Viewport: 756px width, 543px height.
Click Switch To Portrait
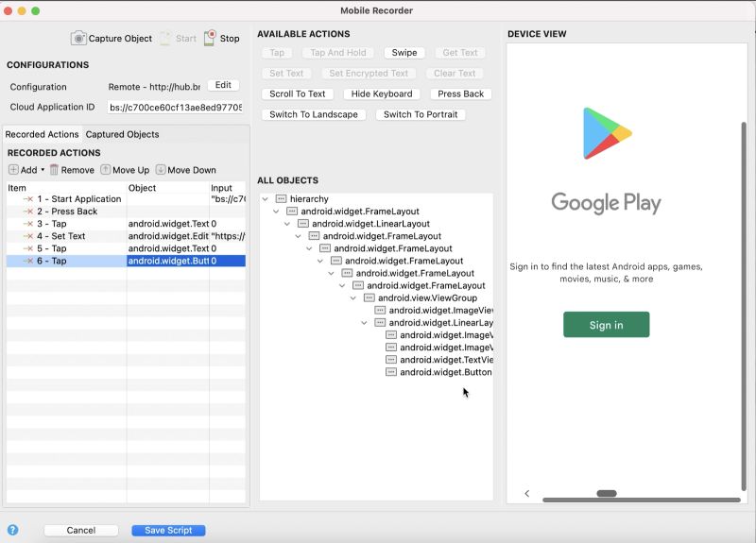[421, 114]
